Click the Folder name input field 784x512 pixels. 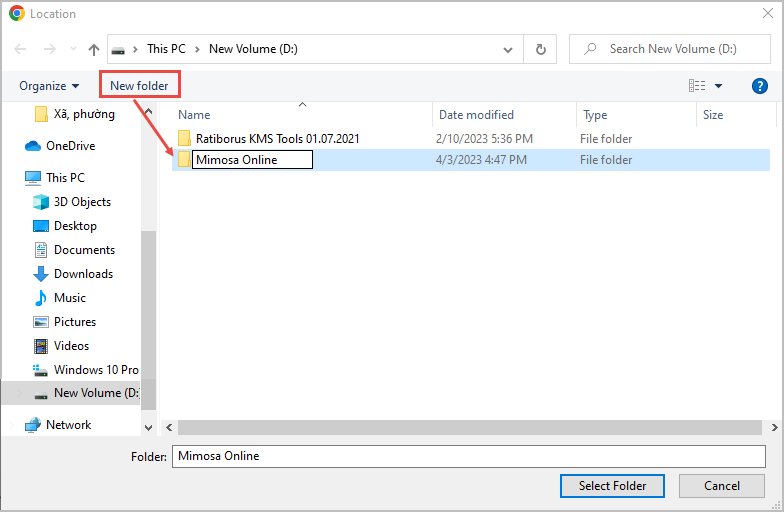coord(468,456)
